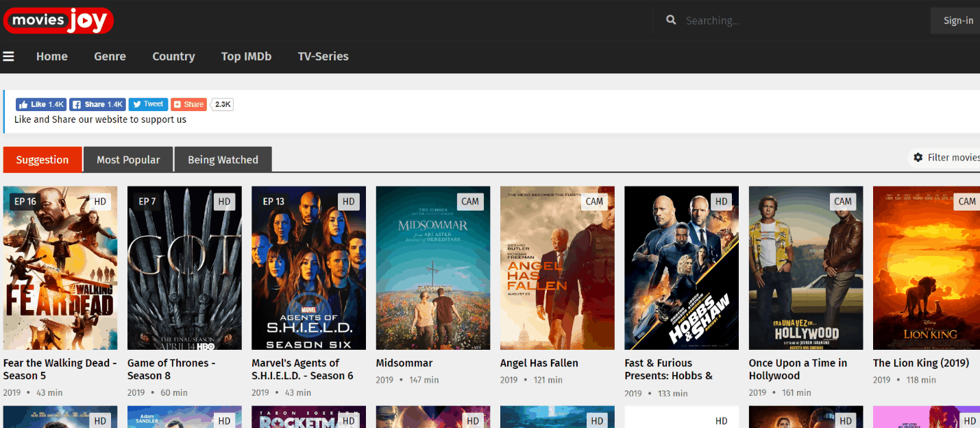This screenshot has height=428, width=980.
Task: Select the Being Watched tab
Action: coord(223,160)
